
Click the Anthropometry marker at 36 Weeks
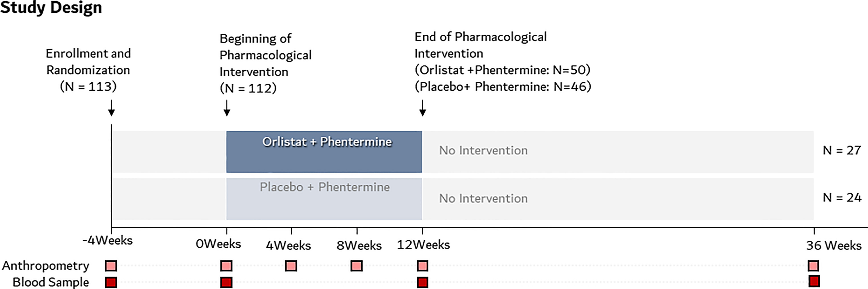tap(813, 266)
